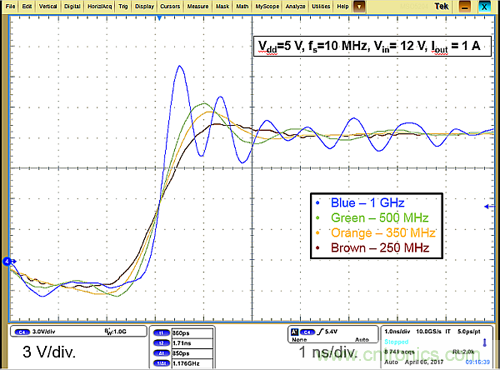This screenshot has height=370, width=500.
Task: Open the Vertical menu
Action: (48, 6)
